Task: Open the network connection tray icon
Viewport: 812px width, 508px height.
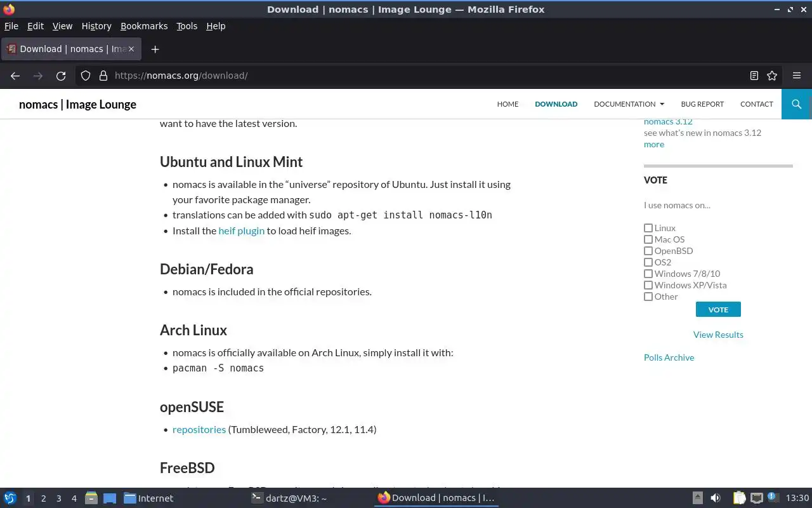Action: point(756,498)
